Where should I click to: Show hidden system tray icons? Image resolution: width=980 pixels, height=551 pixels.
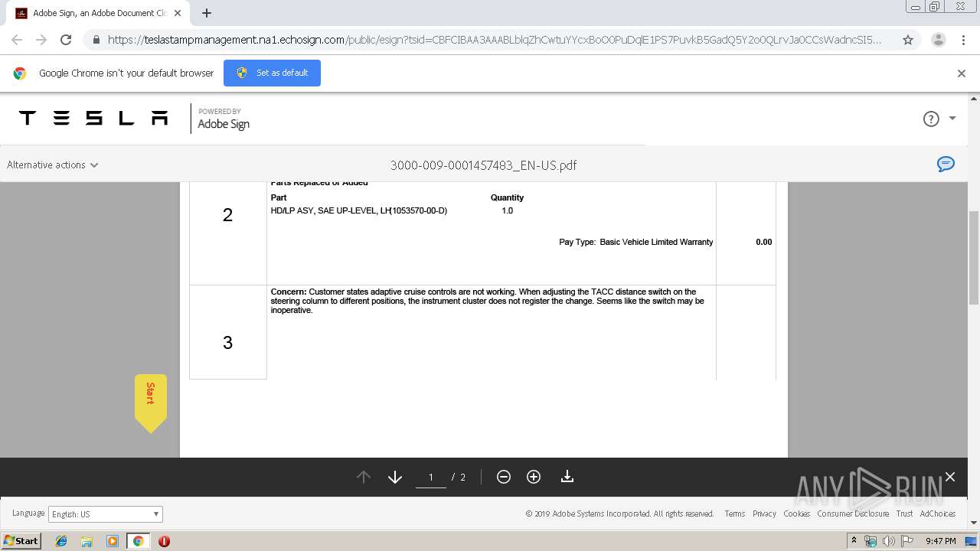(854, 541)
